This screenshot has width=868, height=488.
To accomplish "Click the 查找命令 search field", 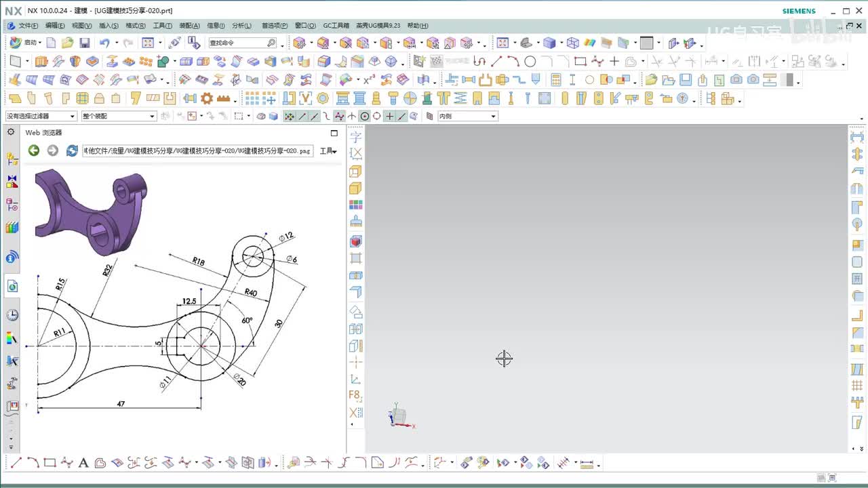I will [x=237, y=43].
